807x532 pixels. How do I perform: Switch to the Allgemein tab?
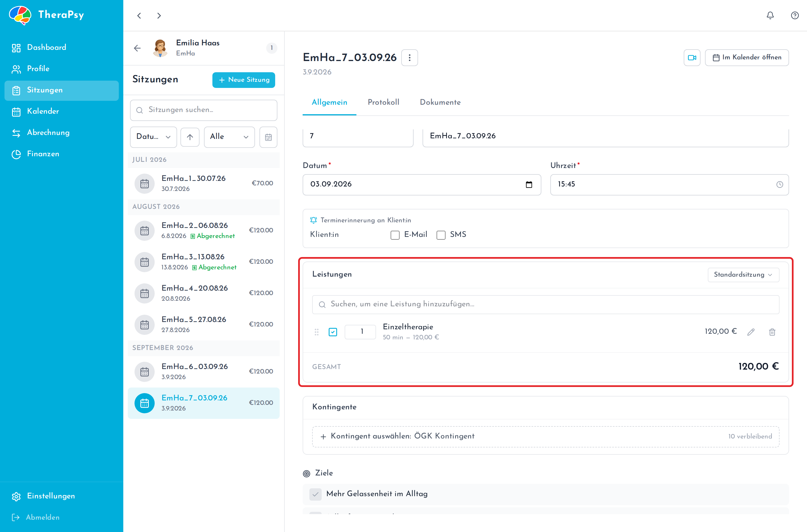(x=329, y=102)
